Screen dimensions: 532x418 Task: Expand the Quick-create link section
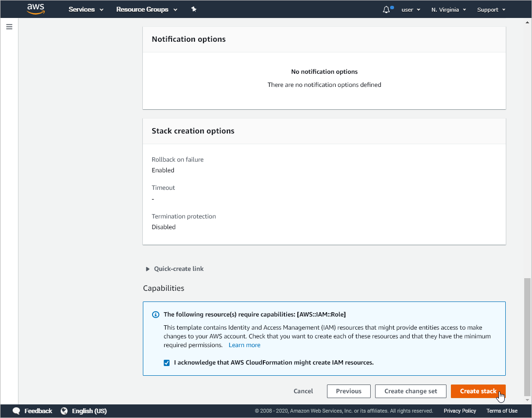175,269
